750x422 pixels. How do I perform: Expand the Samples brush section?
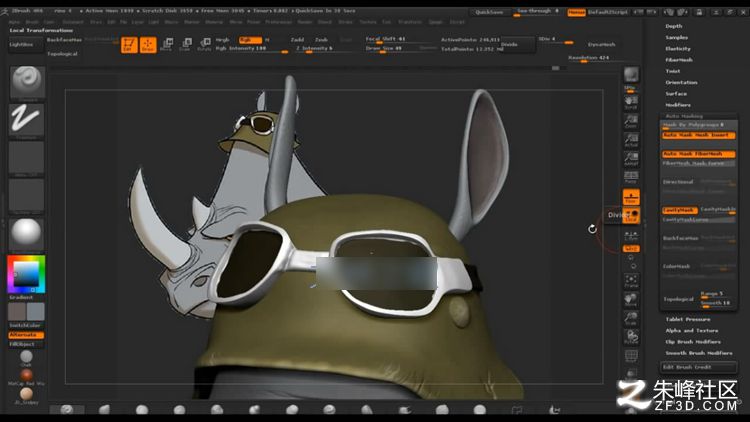pyautogui.click(x=677, y=37)
